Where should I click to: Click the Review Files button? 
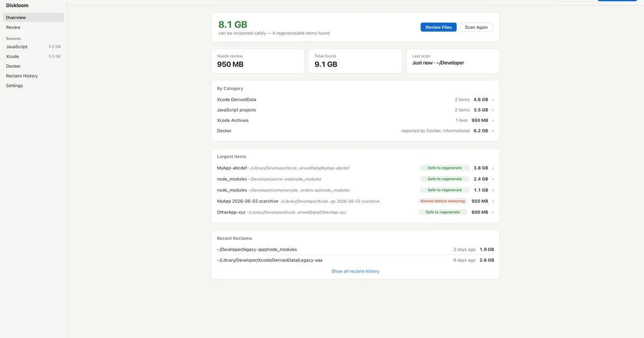coord(438,27)
